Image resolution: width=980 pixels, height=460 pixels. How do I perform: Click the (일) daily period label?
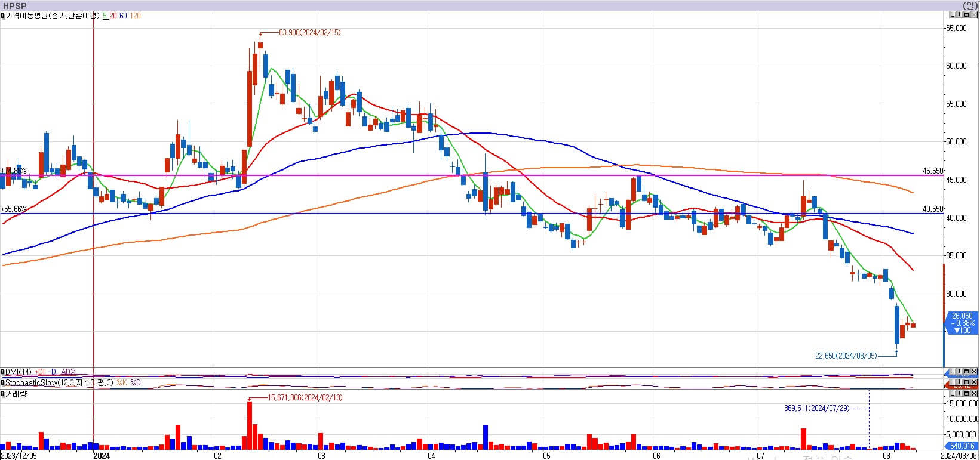tap(970, 5)
